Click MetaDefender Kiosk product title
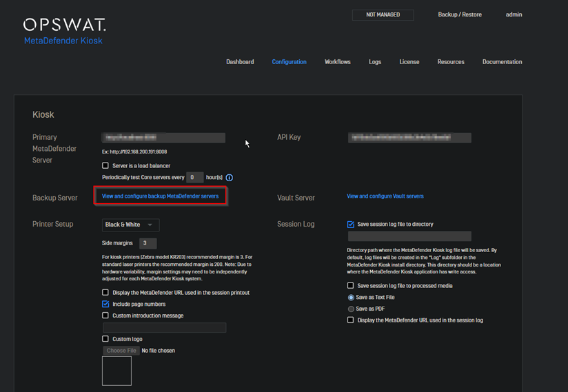 [x=63, y=41]
